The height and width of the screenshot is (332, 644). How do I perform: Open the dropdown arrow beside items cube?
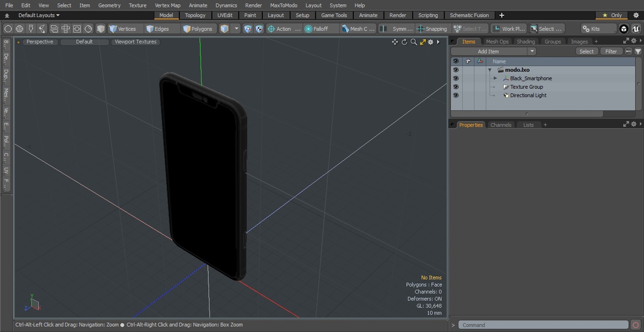coord(236,29)
